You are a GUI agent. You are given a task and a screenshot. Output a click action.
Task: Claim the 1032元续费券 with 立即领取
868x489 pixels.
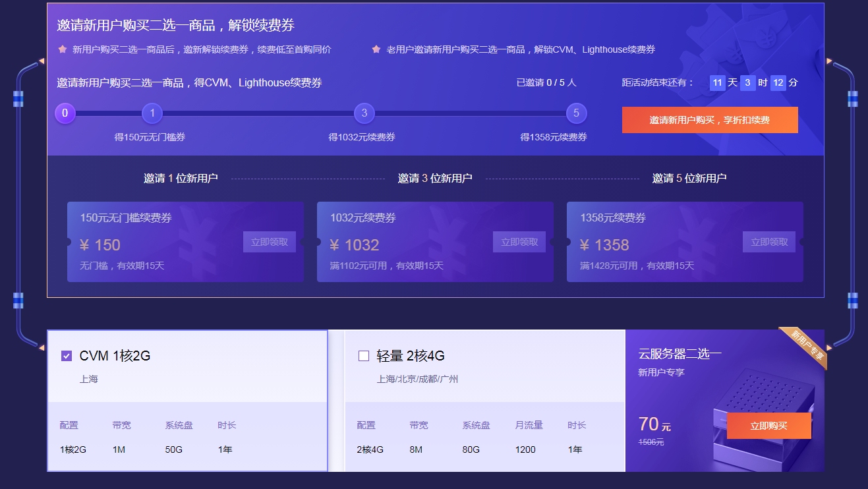(x=519, y=242)
